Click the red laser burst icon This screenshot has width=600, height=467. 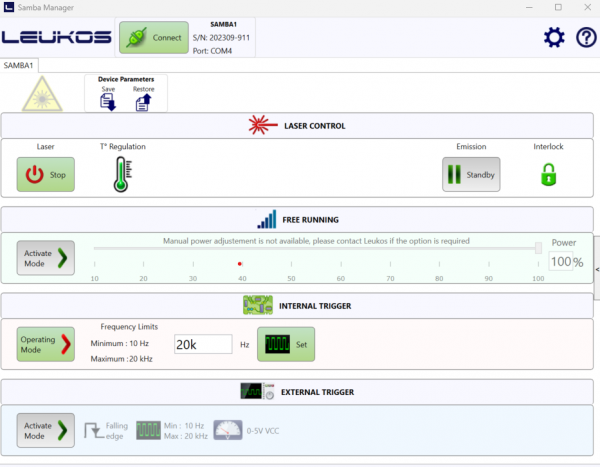[262, 125]
